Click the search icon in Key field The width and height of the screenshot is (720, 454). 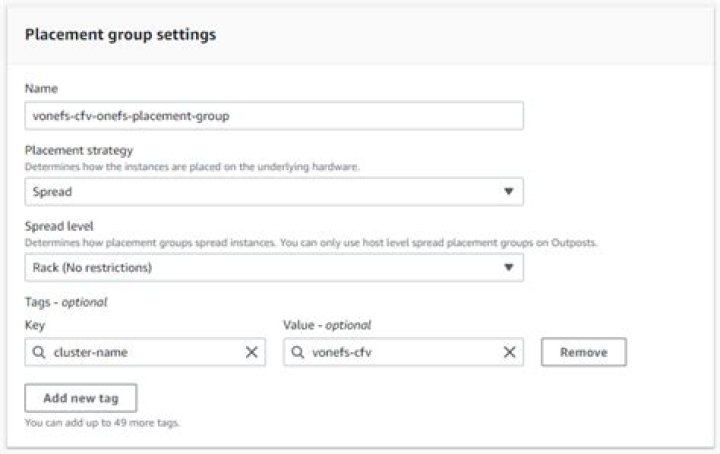coord(38,352)
